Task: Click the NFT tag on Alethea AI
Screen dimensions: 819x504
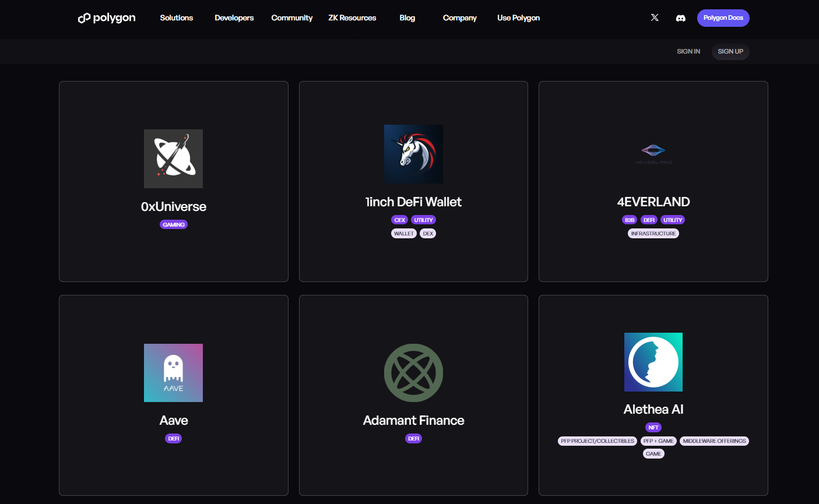Action: pos(653,427)
